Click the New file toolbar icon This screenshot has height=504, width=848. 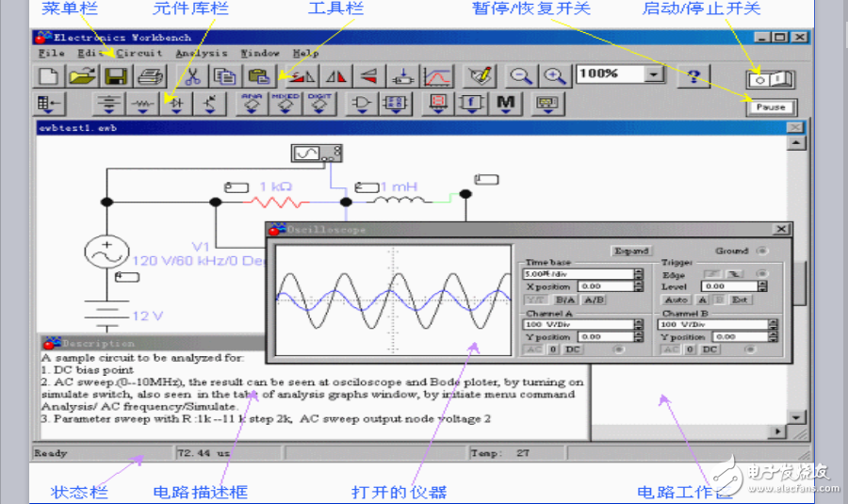click(49, 76)
